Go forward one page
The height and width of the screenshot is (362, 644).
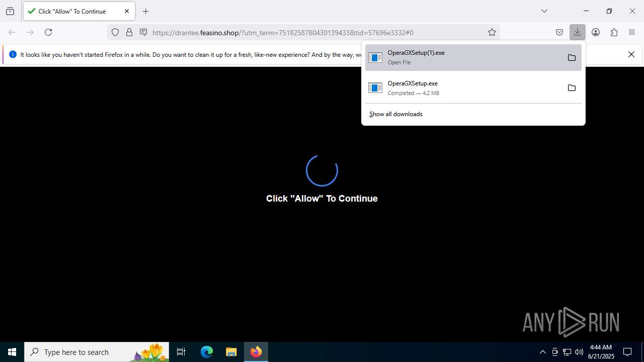pyautogui.click(x=30, y=32)
